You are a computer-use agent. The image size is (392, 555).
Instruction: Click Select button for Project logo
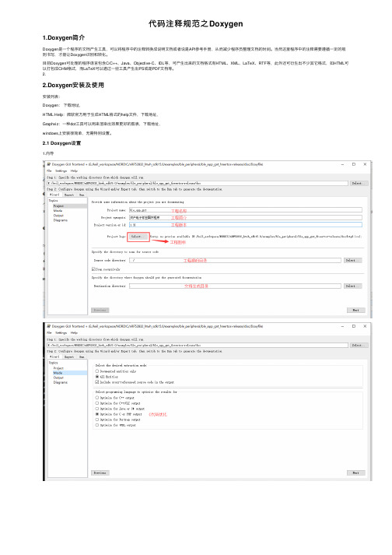click(138, 237)
